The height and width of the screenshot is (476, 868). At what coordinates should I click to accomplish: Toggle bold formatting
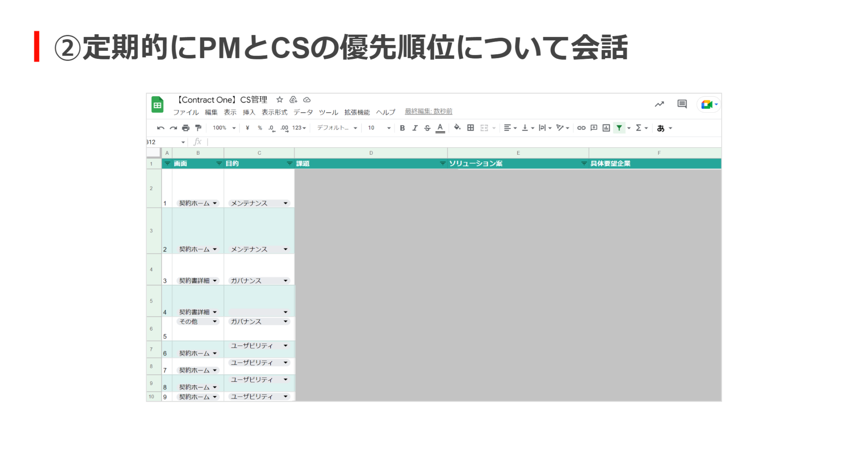coord(402,128)
